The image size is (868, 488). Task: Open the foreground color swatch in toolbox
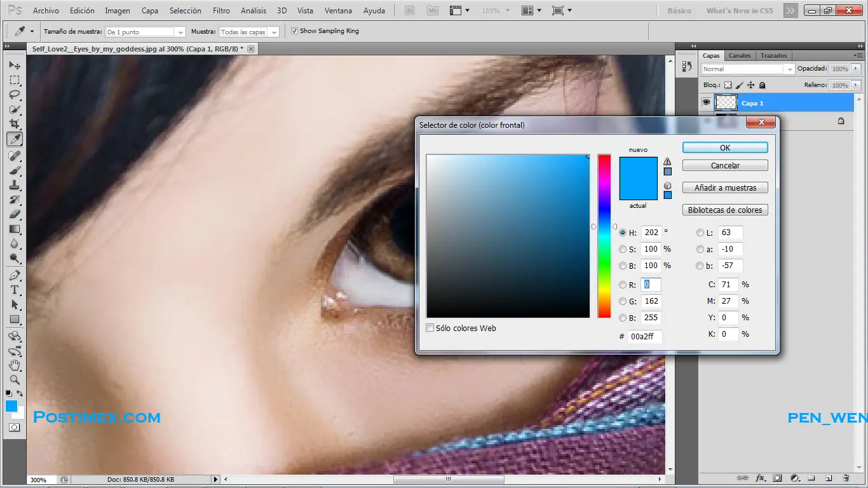click(11, 406)
